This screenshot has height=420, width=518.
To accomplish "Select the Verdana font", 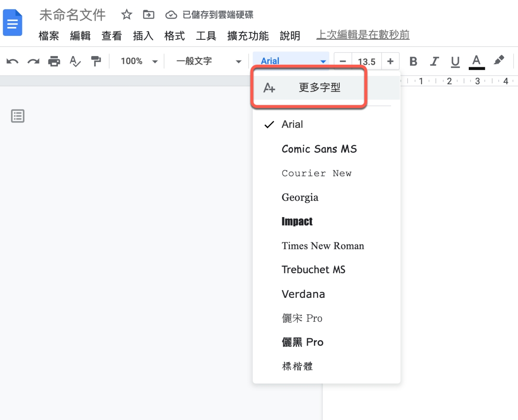I will (326, 294).
